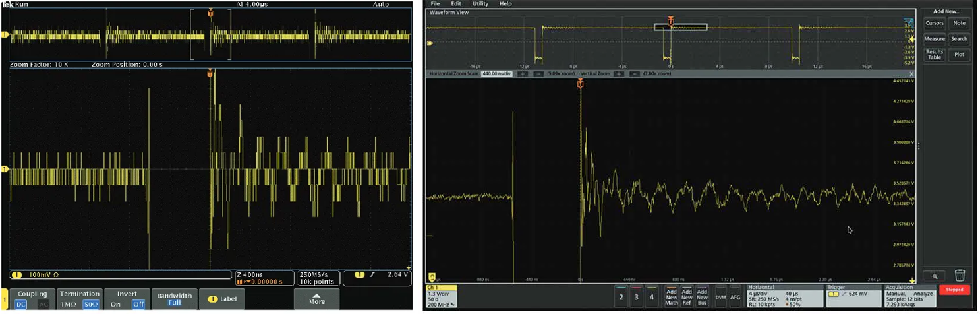Set Coupling to DC

coord(22,304)
